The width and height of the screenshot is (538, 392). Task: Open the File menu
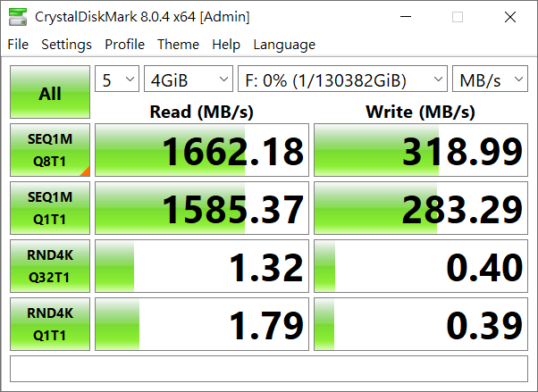[x=18, y=45]
